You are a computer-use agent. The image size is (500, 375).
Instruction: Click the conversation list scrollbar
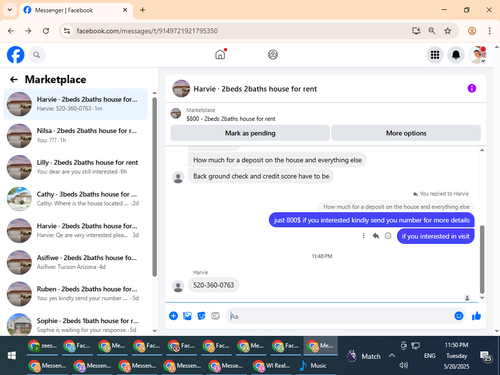154,187
